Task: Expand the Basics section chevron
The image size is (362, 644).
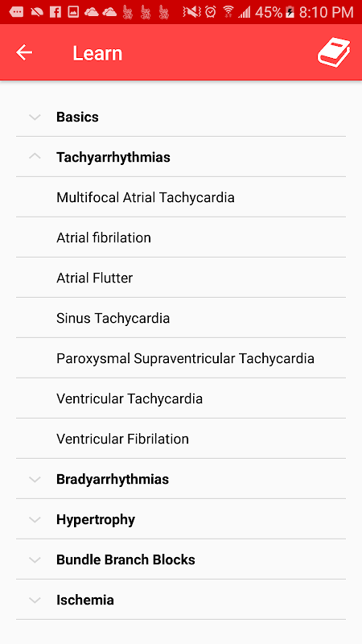Action: (x=35, y=118)
